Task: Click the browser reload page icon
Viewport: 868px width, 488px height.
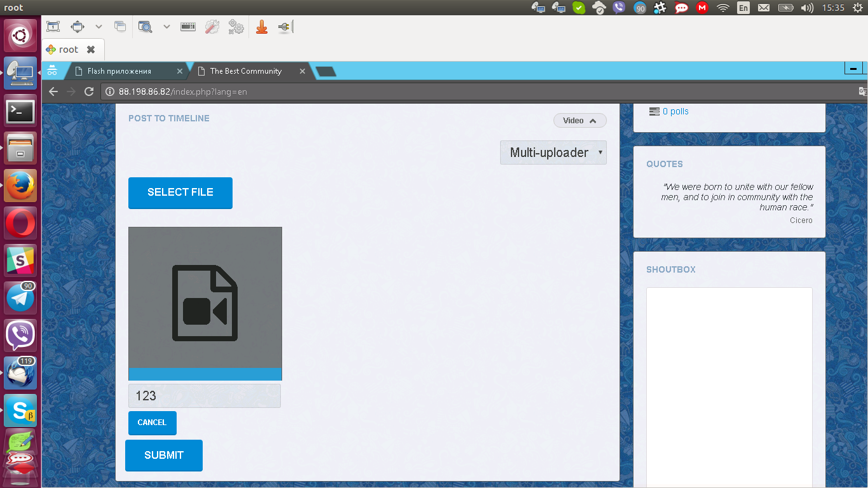Action: (89, 91)
